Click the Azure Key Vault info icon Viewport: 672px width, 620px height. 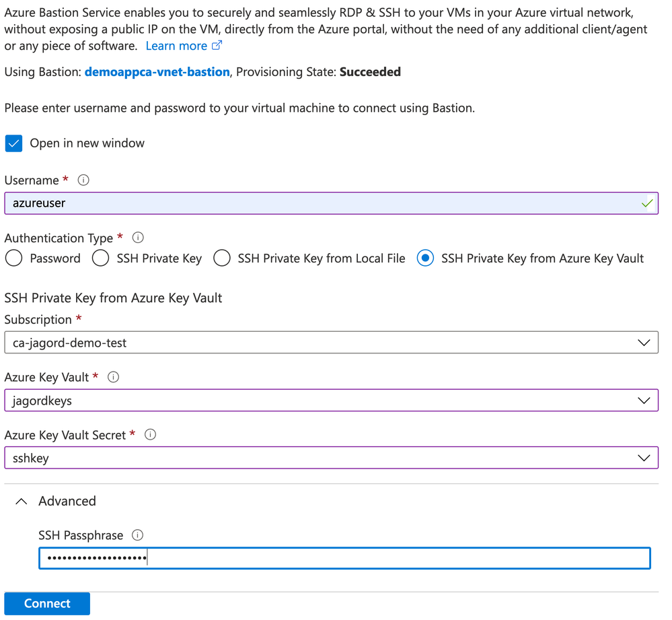[113, 377]
